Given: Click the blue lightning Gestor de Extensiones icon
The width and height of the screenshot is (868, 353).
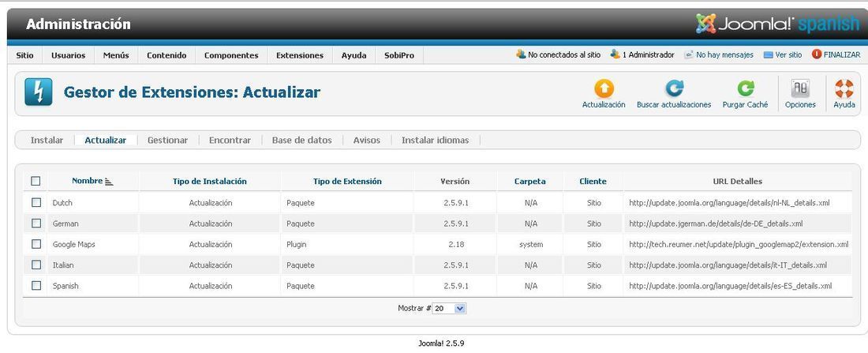Looking at the screenshot, I should (x=38, y=92).
